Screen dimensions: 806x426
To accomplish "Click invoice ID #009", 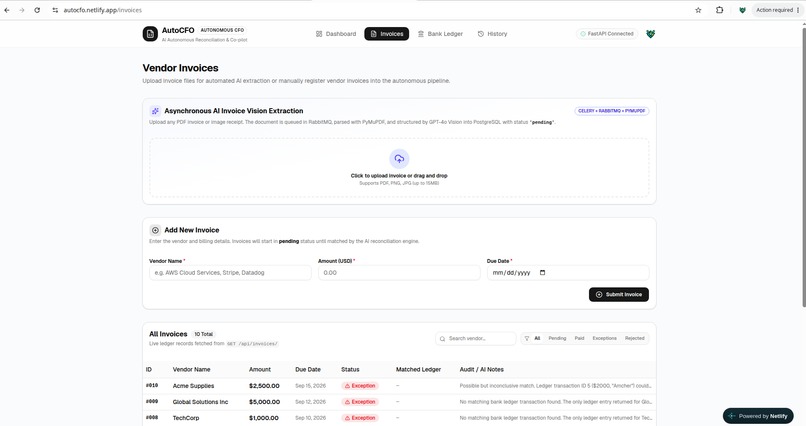I will [152, 401].
